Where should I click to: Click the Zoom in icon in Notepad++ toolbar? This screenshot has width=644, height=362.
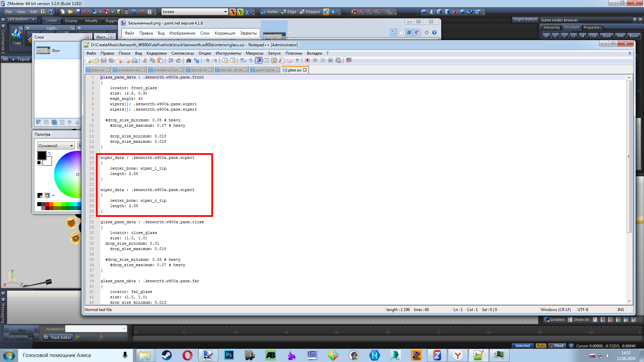coord(207,60)
